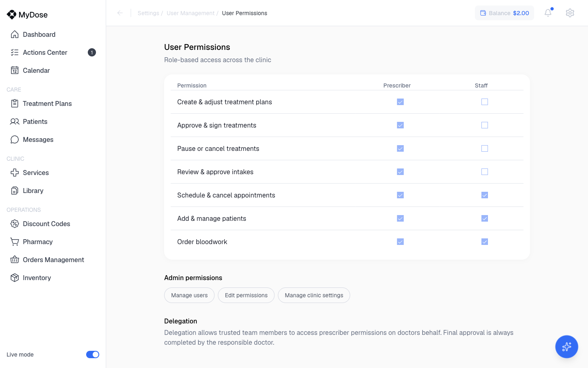Open Actions Center from sidebar
The image size is (588, 368).
(x=53, y=52)
